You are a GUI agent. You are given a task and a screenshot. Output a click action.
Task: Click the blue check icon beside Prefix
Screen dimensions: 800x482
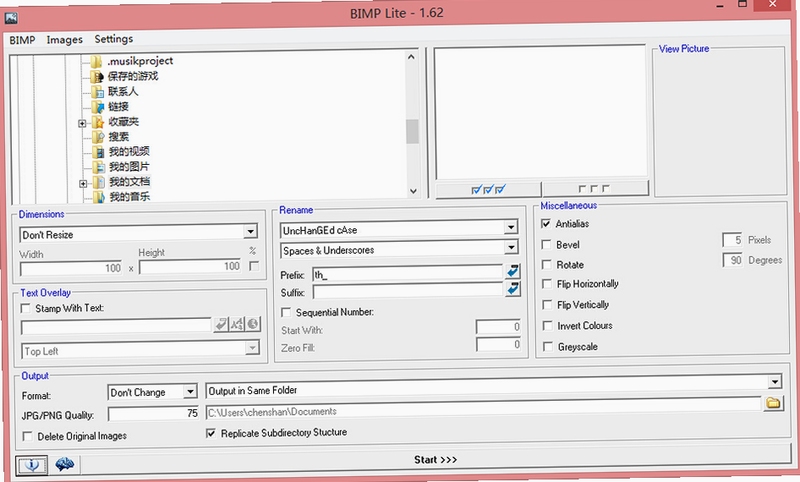pyautogui.click(x=513, y=271)
